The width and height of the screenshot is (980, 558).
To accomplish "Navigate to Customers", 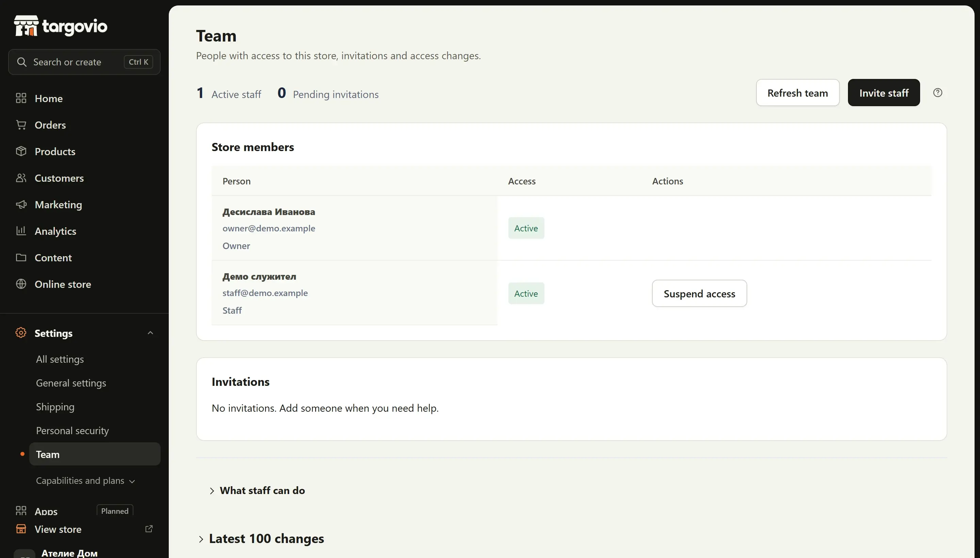I will pos(59,178).
